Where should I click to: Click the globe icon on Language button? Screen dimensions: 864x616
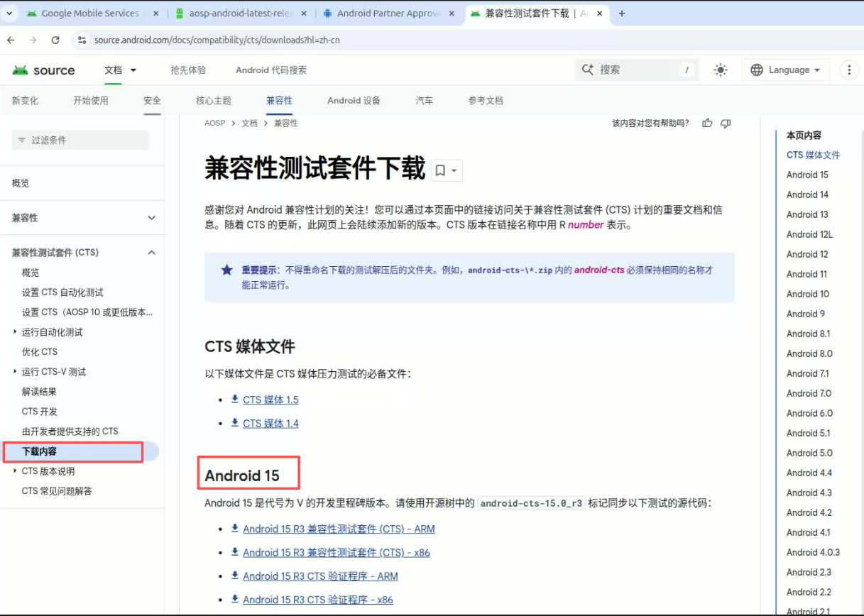(x=757, y=70)
